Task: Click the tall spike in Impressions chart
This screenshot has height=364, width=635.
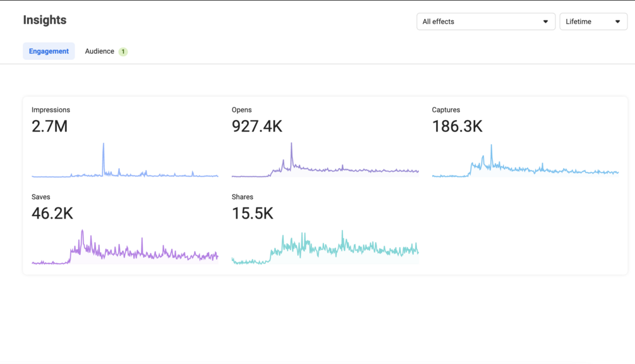Action: [103, 158]
